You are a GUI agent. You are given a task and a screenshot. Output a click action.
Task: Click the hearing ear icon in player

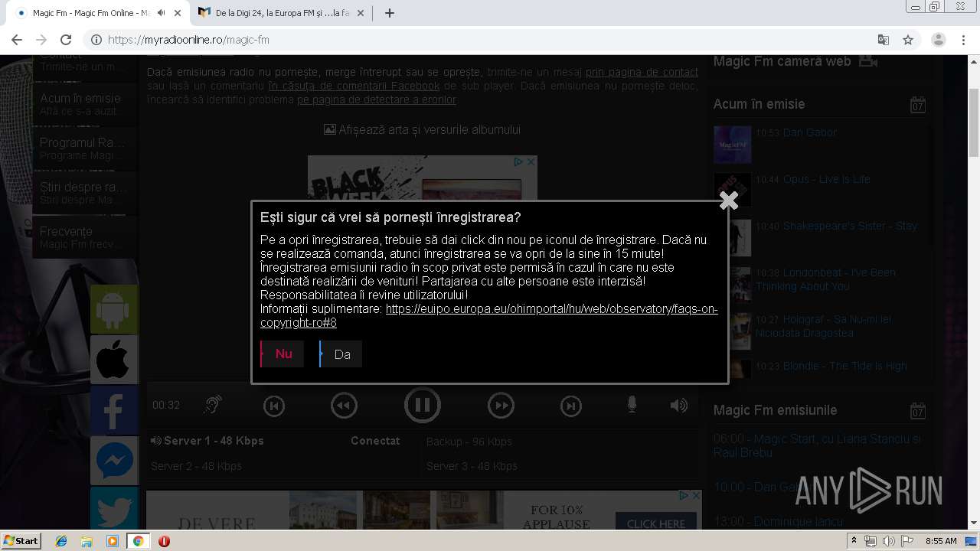[213, 405]
